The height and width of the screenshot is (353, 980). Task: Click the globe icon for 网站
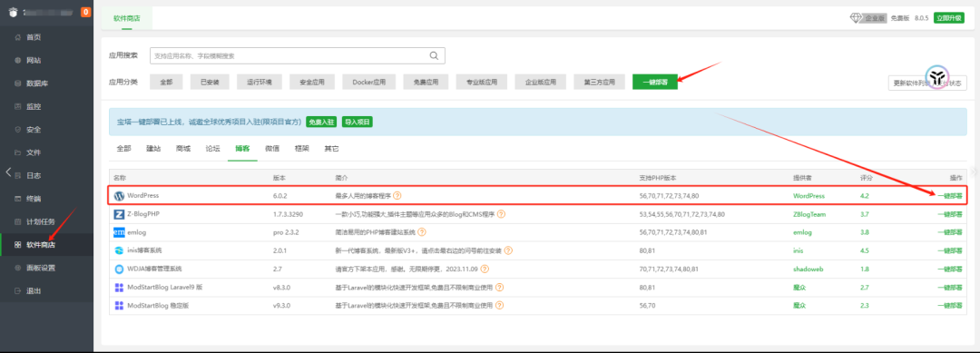pyautogui.click(x=18, y=61)
